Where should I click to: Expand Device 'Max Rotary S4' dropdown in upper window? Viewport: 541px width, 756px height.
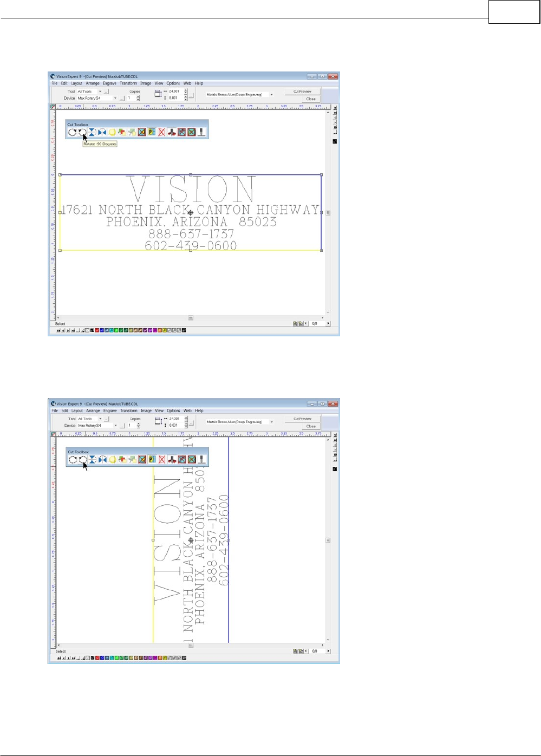115,98
